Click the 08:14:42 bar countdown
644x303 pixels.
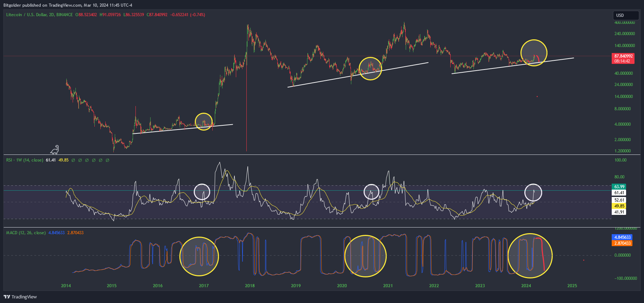(622, 61)
